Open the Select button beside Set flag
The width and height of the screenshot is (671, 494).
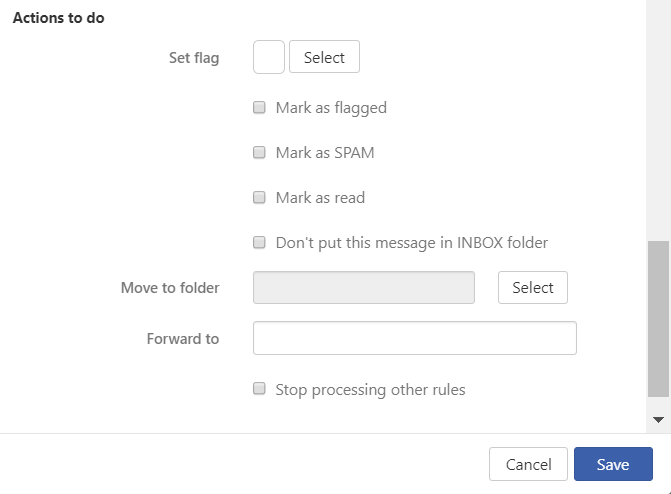324,57
